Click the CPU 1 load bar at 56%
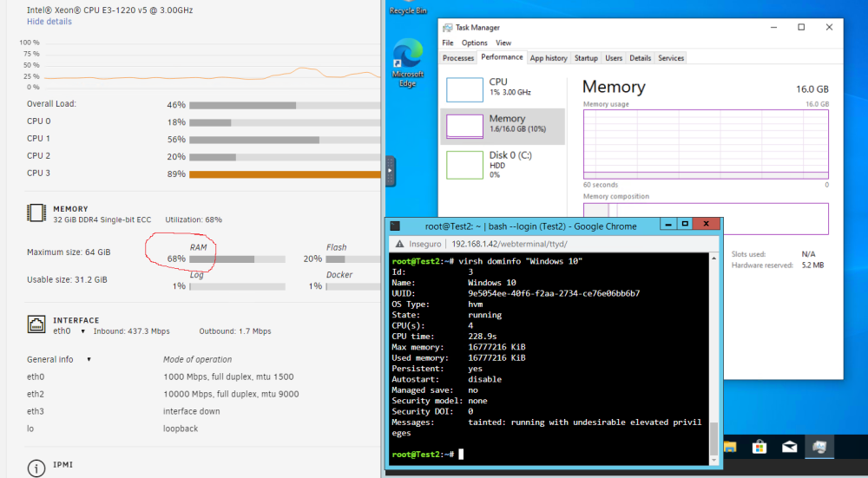Image resolution: width=868 pixels, height=478 pixels. click(285, 140)
